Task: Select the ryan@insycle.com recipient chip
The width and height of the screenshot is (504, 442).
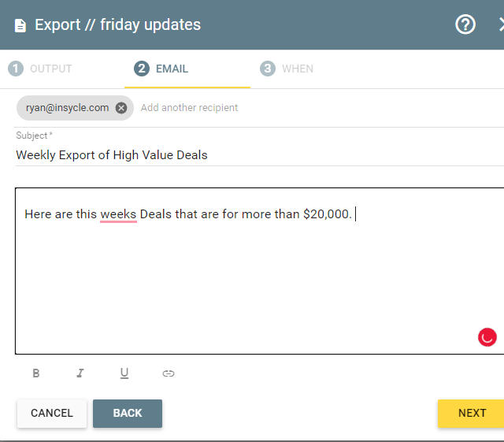Action: pyautogui.click(x=67, y=108)
